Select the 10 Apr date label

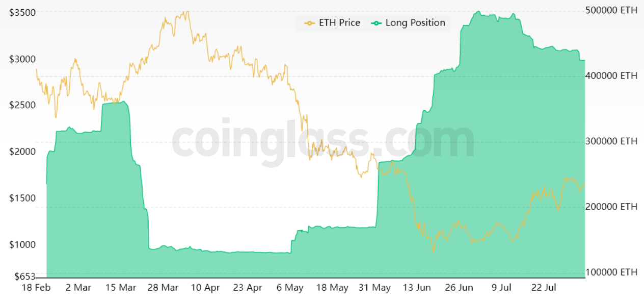[x=205, y=288]
